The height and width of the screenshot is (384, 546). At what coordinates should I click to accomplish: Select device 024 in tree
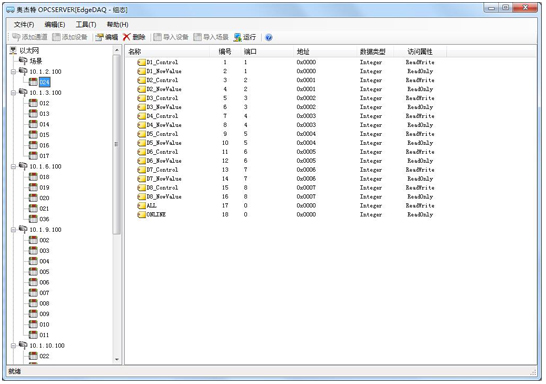point(44,83)
